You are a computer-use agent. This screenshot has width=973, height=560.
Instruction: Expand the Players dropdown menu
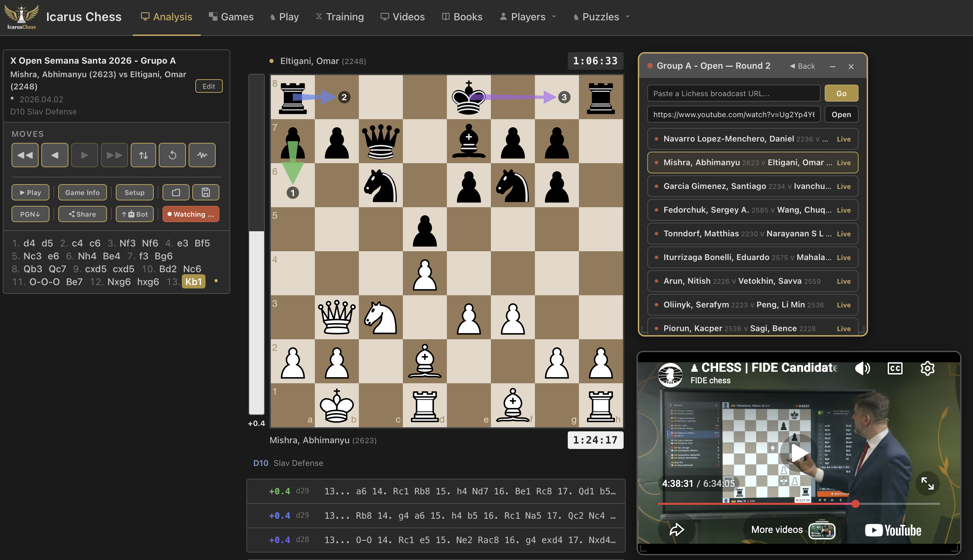coord(528,17)
